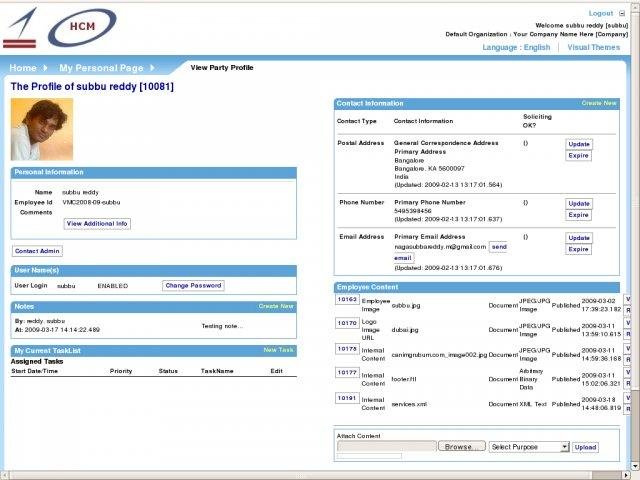Screen dimensions: 640x480
Task: Click the TaskName column header
Action: (x=217, y=371)
